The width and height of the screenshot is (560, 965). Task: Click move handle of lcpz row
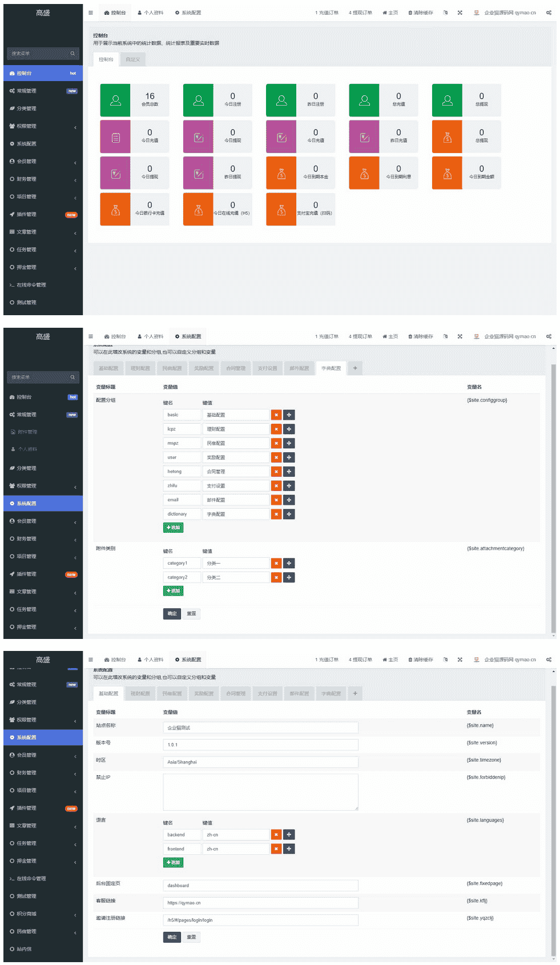(x=289, y=429)
